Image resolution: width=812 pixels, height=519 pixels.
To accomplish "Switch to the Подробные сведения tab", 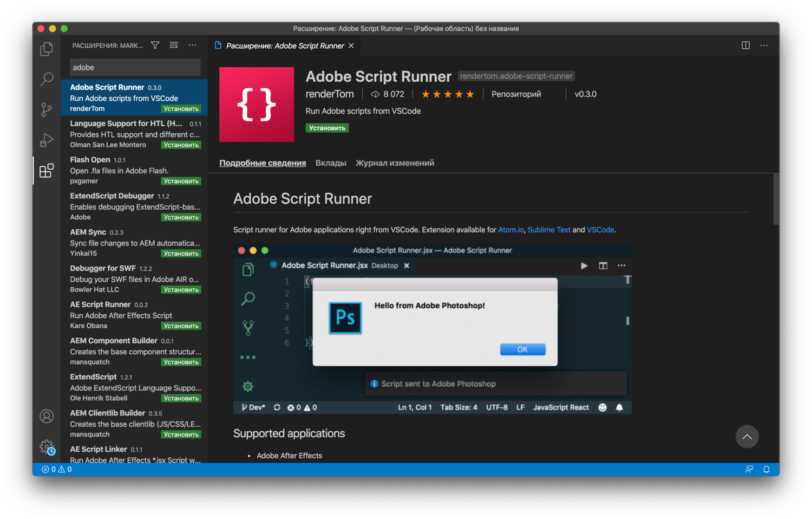I will 263,163.
